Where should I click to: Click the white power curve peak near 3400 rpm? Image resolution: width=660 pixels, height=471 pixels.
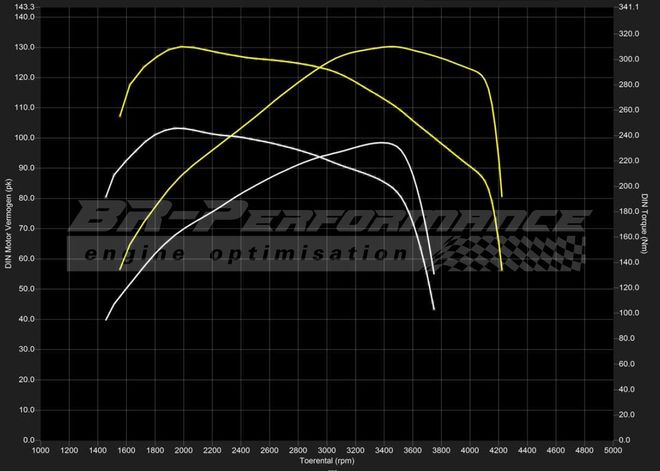click(x=383, y=143)
